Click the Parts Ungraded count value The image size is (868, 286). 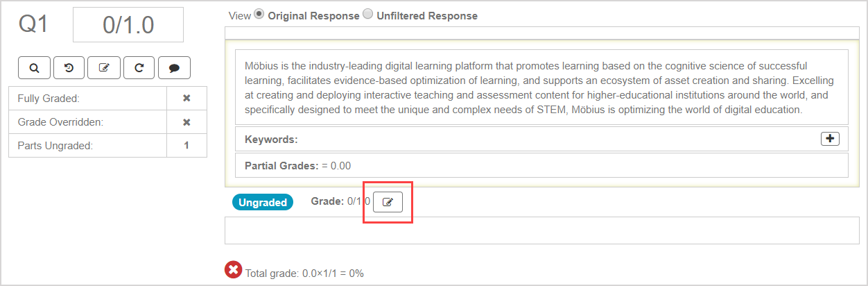click(186, 146)
